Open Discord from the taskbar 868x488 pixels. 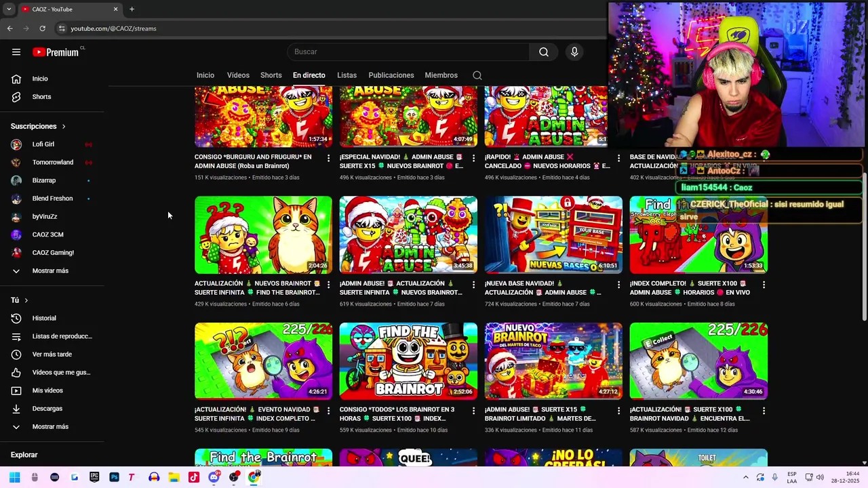click(214, 477)
